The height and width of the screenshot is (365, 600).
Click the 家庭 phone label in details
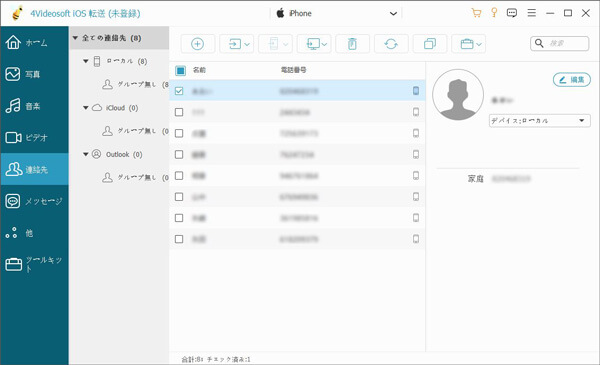coord(476,179)
